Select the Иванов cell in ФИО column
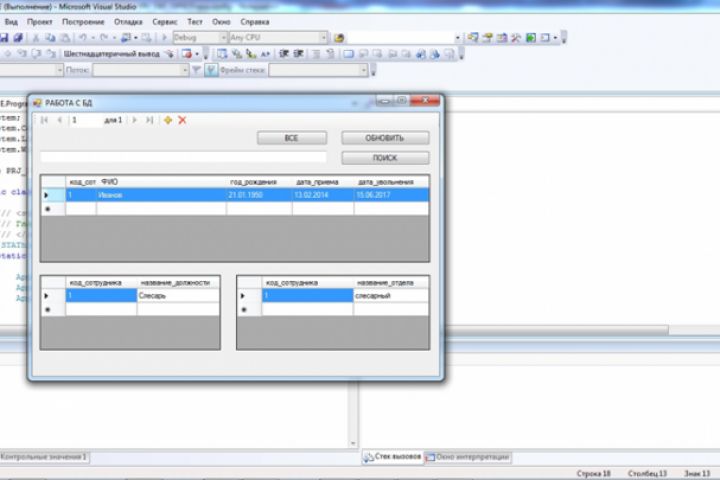Image resolution: width=720 pixels, height=480 pixels. (161, 195)
